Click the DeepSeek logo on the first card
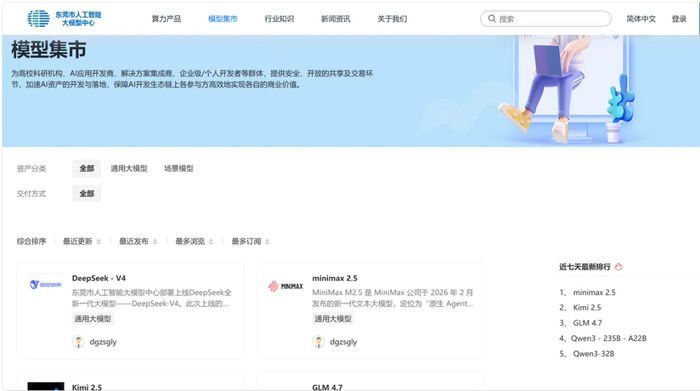This screenshot has width=700, height=391. pyautogui.click(x=46, y=284)
